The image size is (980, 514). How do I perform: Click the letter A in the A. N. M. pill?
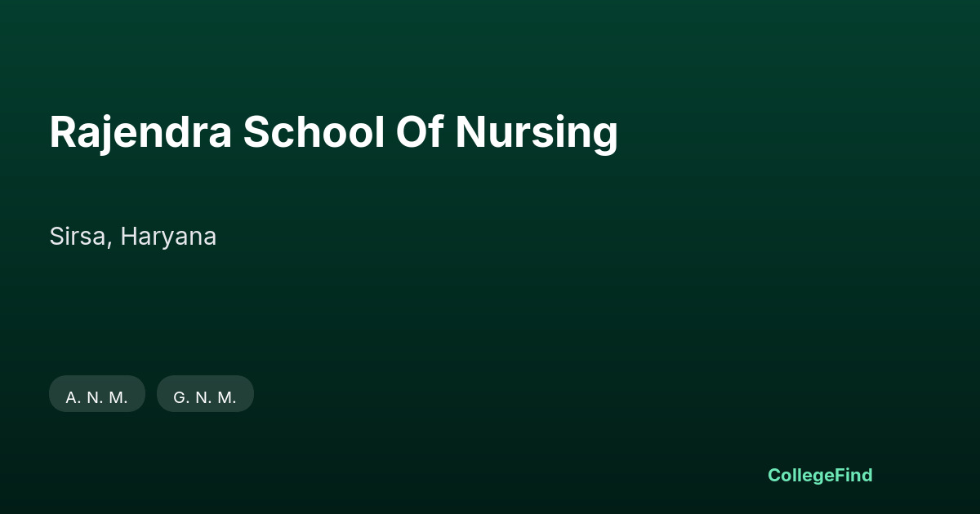tap(71, 397)
